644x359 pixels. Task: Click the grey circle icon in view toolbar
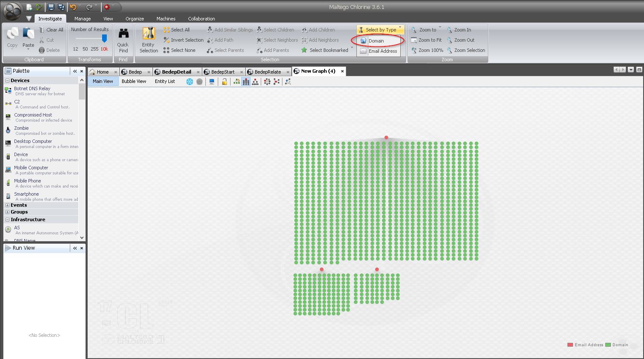click(x=199, y=82)
